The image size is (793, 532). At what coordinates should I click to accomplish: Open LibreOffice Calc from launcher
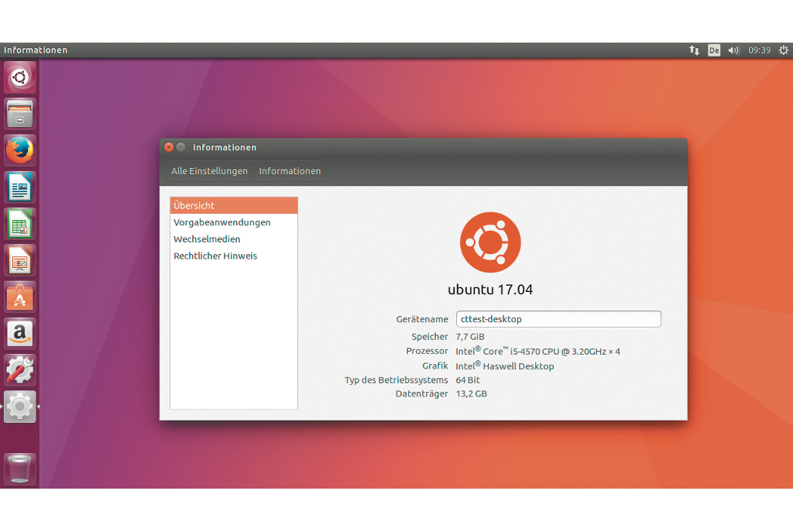pos(19,224)
